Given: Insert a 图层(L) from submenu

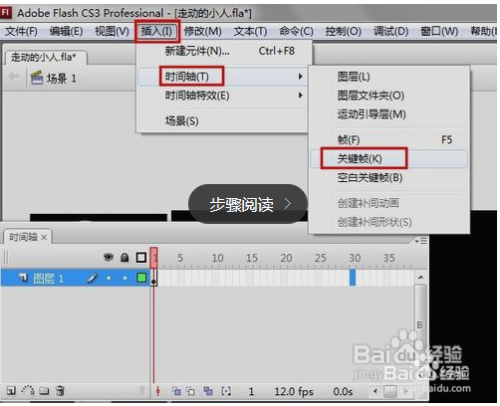Looking at the screenshot, I should coord(389,77).
